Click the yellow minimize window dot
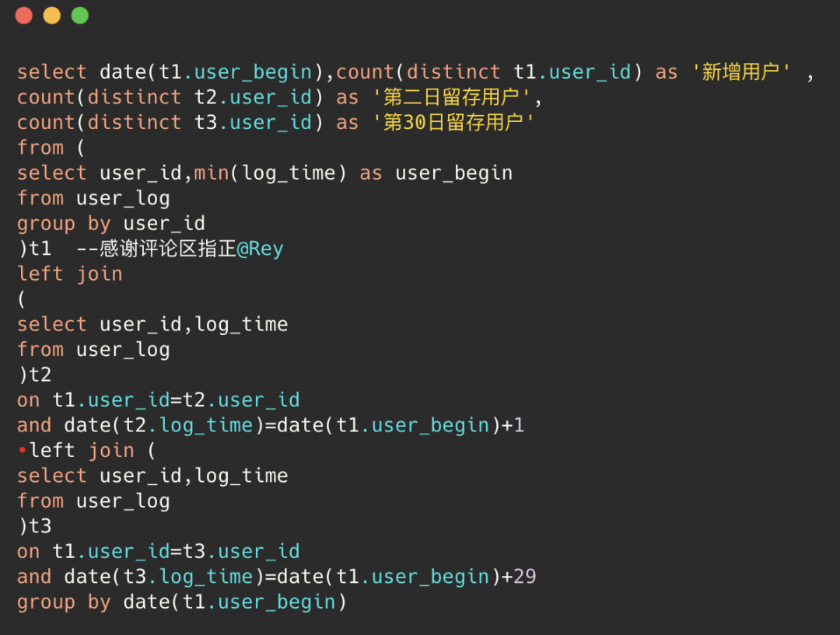The width and height of the screenshot is (840, 635). pyautogui.click(x=52, y=16)
